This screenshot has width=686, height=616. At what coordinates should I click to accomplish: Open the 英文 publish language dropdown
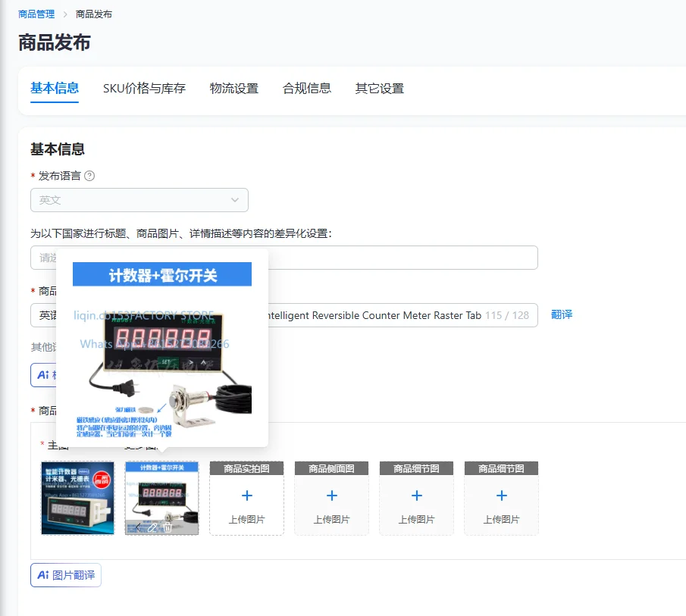[139, 200]
